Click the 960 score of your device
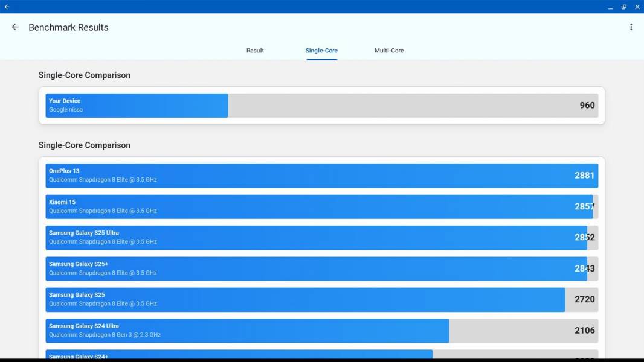 [587, 106]
